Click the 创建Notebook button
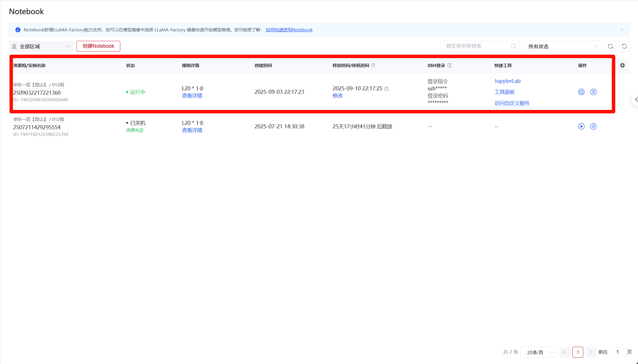The width and height of the screenshot is (638, 364). (98, 46)
